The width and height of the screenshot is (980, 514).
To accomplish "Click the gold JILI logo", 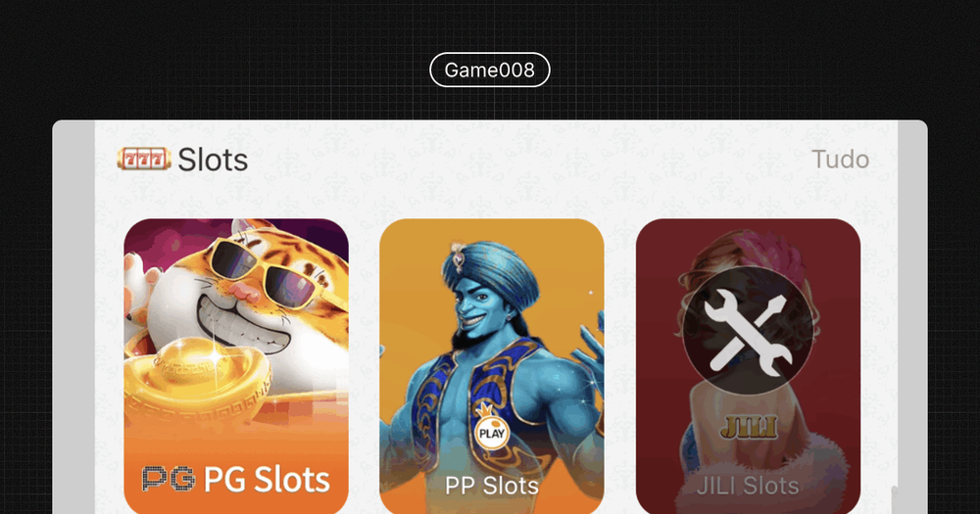I will [748, 427].
